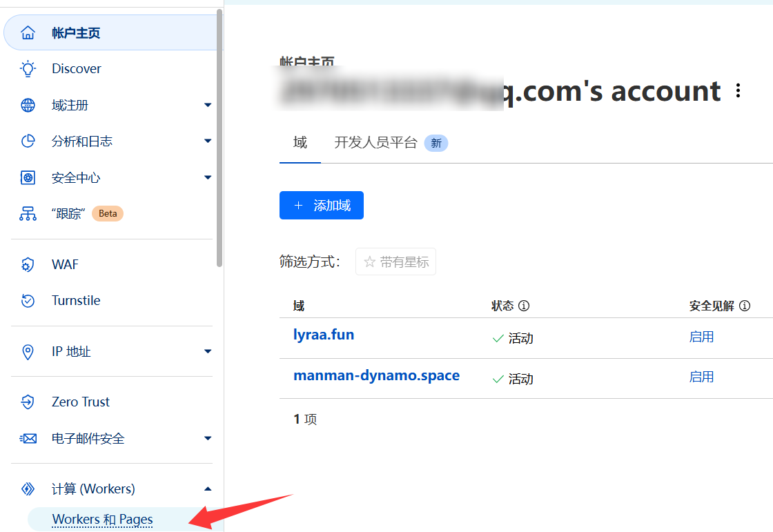This screenshot has width=773, height=532.
Task: Expand the 电子邮件安全 dropdown arrow
Action: coord(208,438)
